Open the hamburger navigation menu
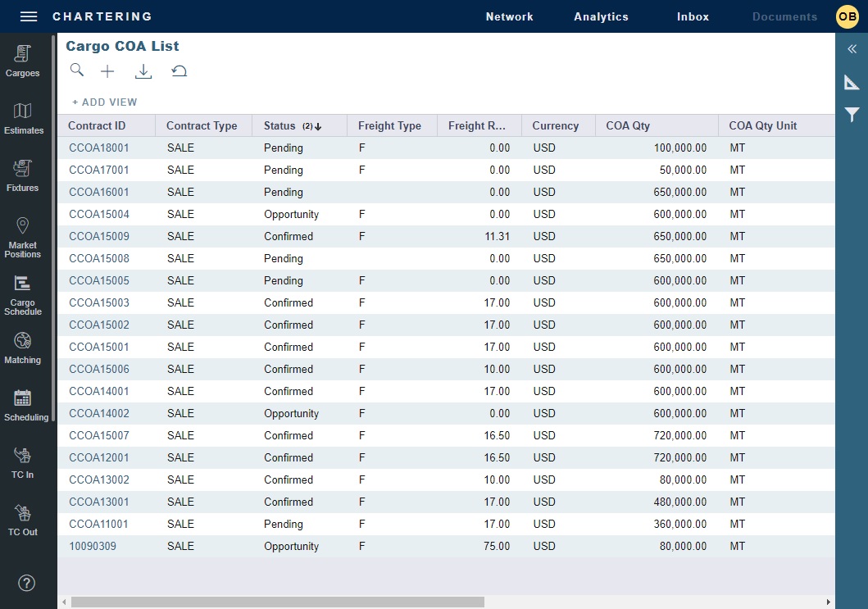This screenshot has width=868, height=609. click(29, 16)
